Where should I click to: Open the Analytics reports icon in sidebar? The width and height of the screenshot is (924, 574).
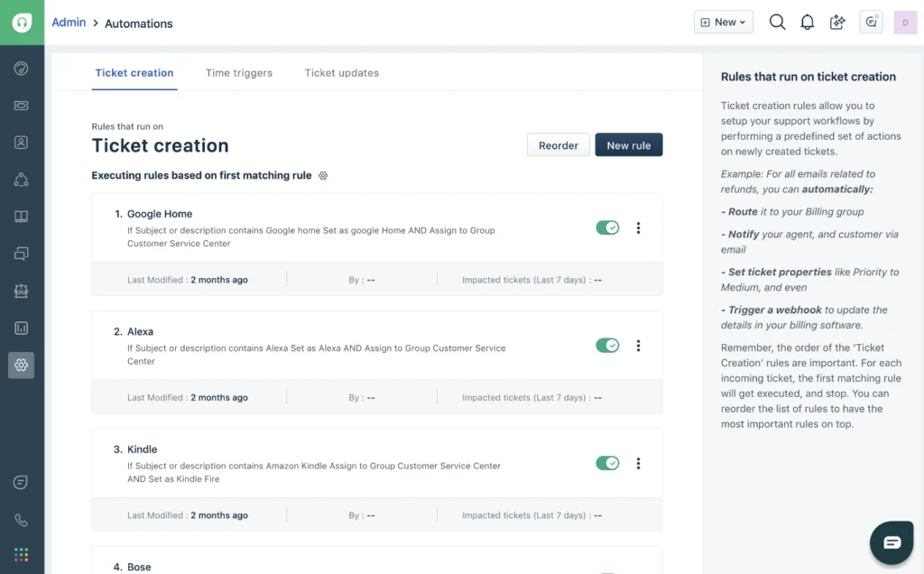click(x=22, y=328)
